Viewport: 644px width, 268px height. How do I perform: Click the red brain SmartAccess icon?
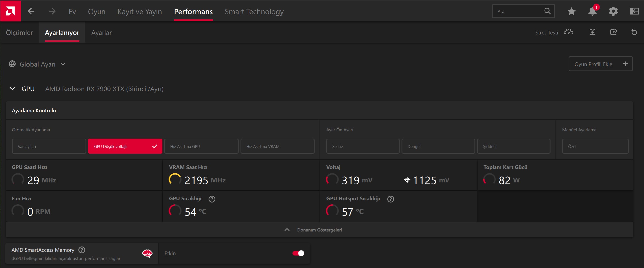147,253
